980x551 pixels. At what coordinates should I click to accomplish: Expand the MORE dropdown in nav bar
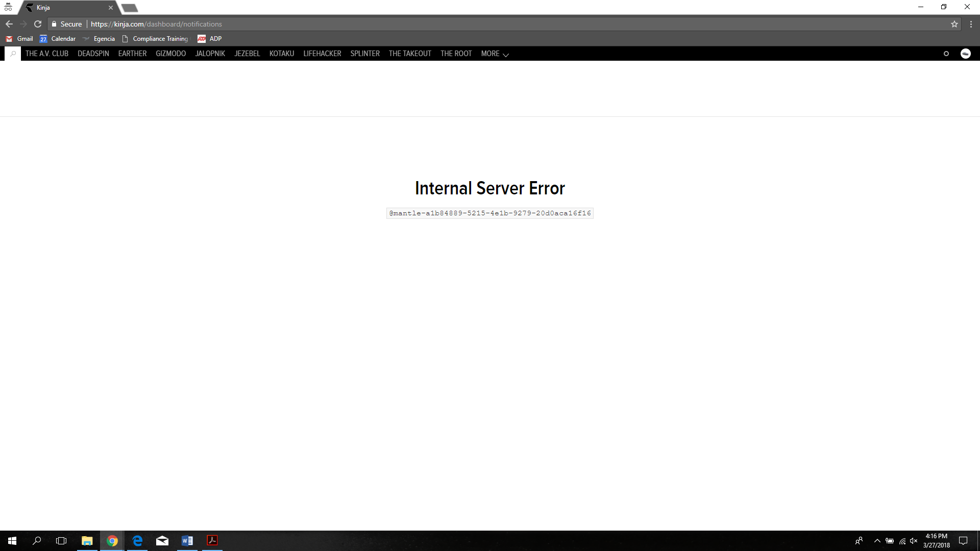point(495,54)
